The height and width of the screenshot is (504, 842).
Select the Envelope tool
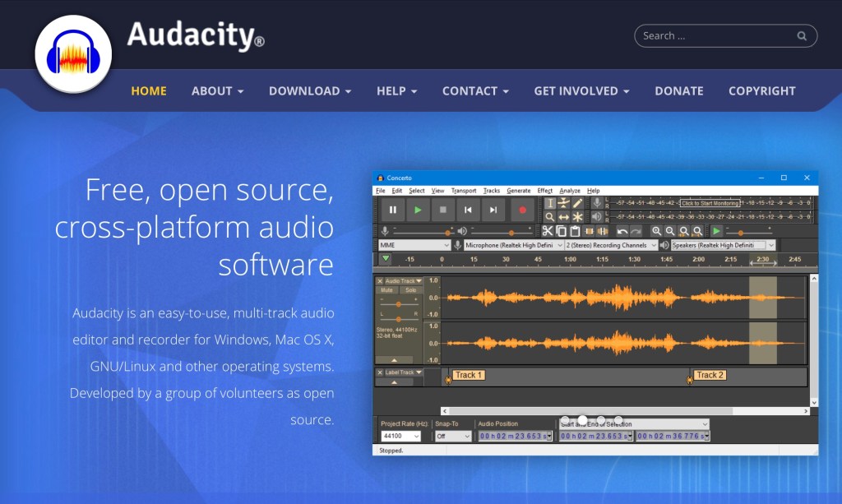click(564, 203)
